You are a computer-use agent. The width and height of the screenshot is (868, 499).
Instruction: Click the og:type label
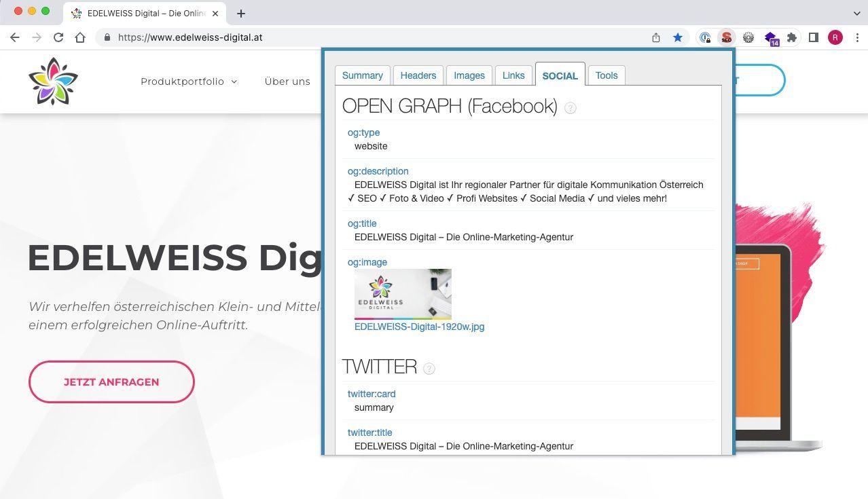point(363,132)
